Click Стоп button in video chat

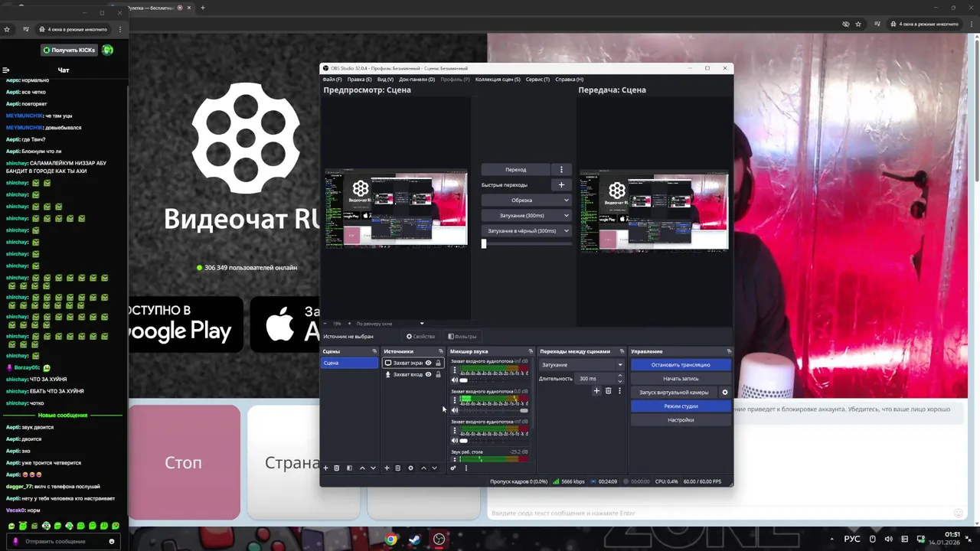(184, 463)
